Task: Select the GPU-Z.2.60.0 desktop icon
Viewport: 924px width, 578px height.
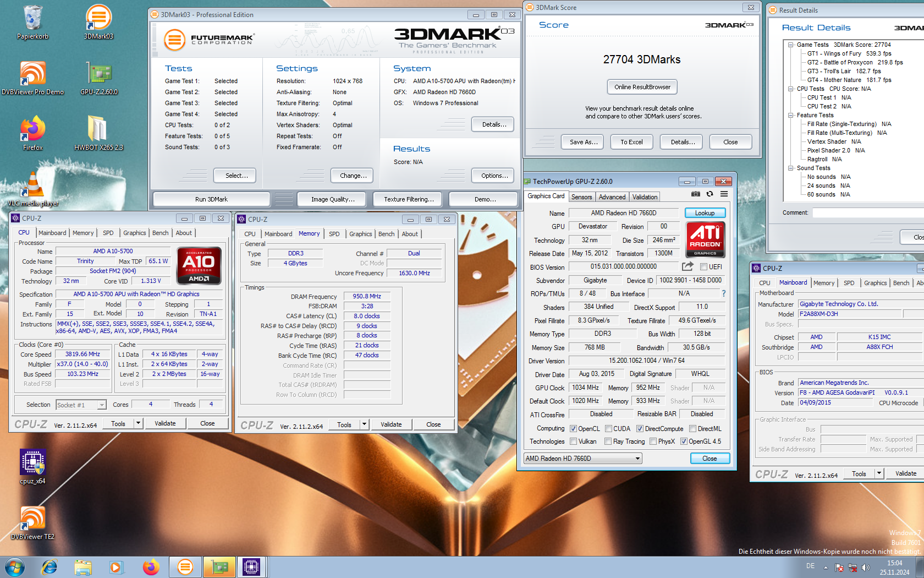Action: tap(99, 78)
